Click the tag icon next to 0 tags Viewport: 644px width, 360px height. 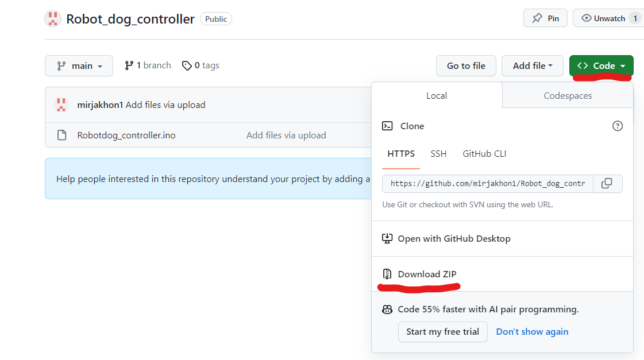pos(187,66)
